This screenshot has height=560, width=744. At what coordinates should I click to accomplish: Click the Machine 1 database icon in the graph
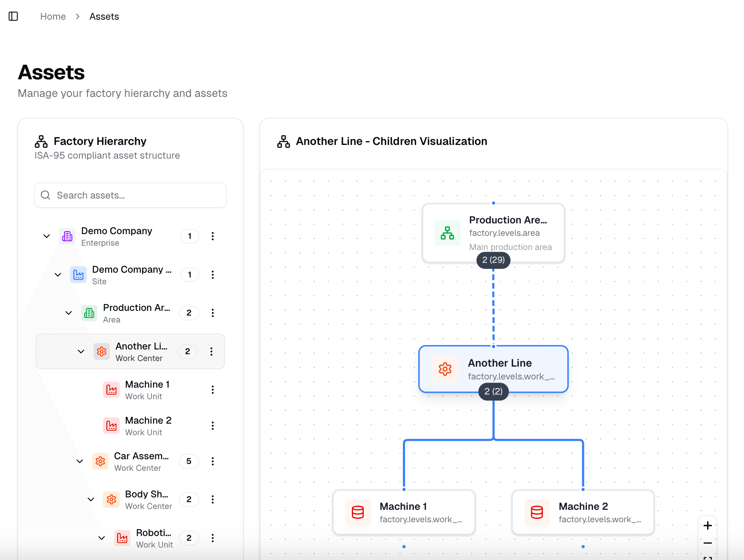coord(358,512)
